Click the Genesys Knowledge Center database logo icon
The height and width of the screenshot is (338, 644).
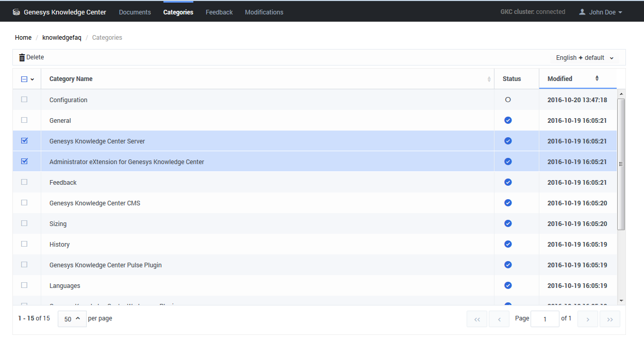16,12
